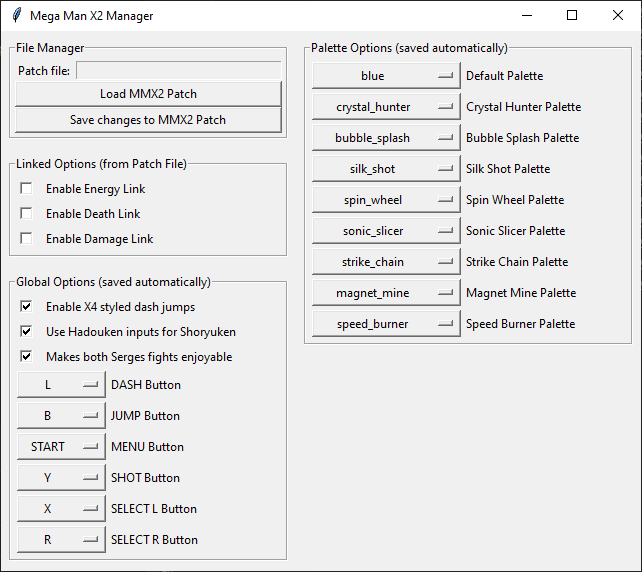Click the 'Silk Shot Palette' label
The image size is (642, 572).
[x=508, y=169]
